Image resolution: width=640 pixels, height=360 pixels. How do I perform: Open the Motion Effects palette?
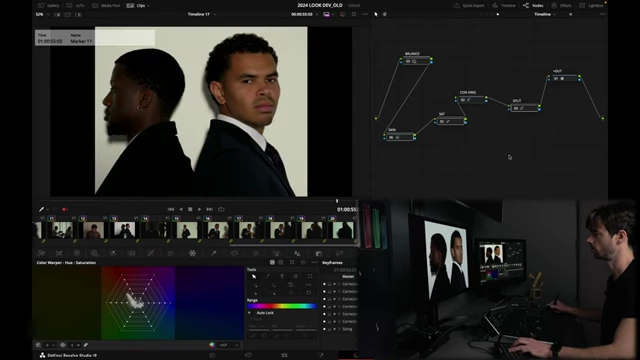(131, 253)
